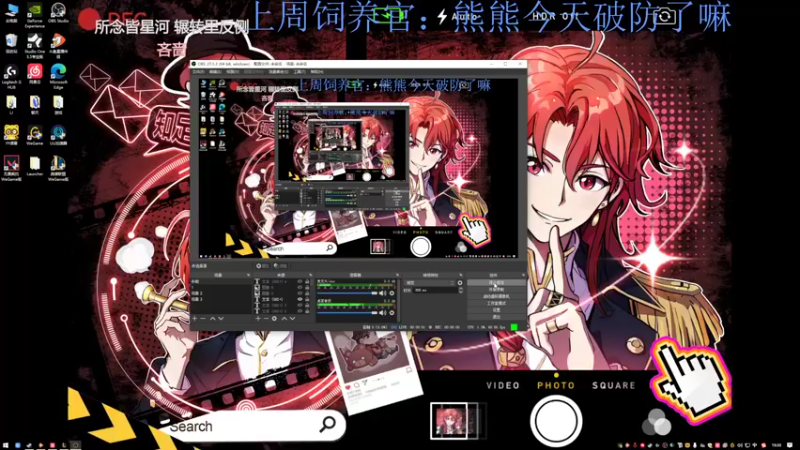This screenshot has width=800, height=450.
Task: Click the highlighted streaming button in Controls
Action: pyautogui.click(x=496, y=282)
